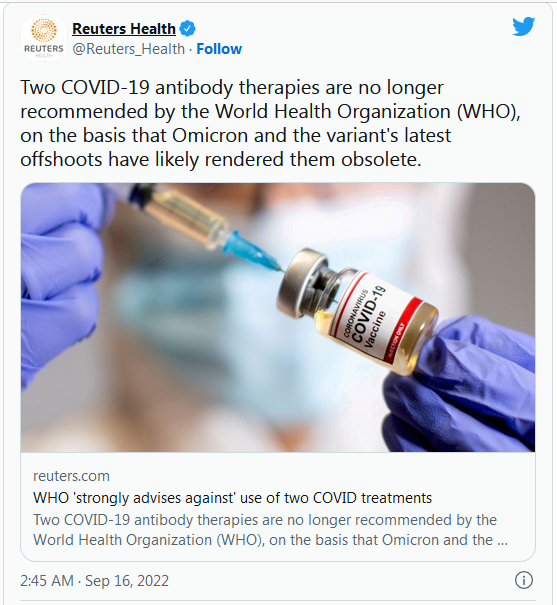The height and width of the screenshot is (605, 557).
Task: Open the COVID-19 vaccine vial photo
Action: click(278, 317)
